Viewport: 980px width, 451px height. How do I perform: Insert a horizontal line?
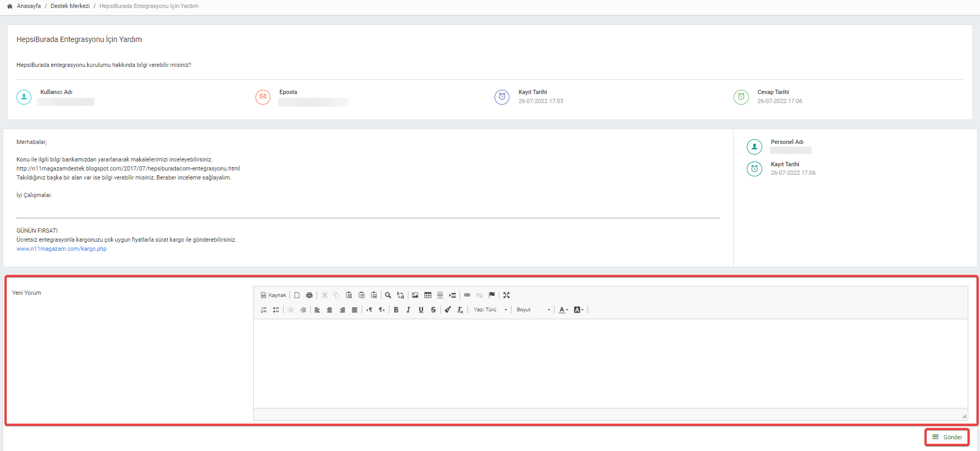point(440,295)
